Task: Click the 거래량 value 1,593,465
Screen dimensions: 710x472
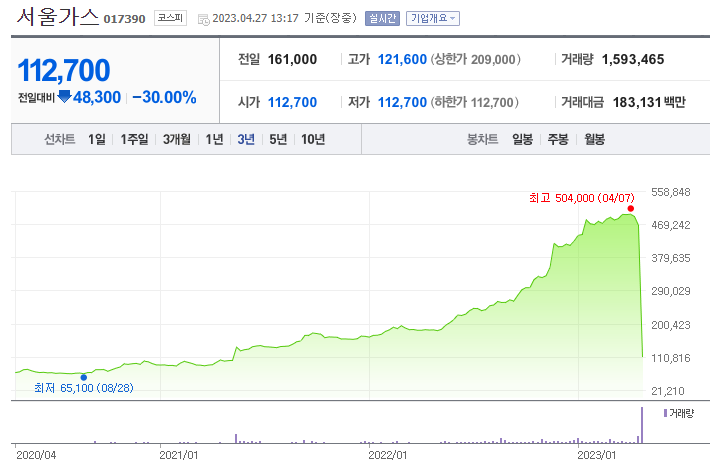Action: click(633, 59)
